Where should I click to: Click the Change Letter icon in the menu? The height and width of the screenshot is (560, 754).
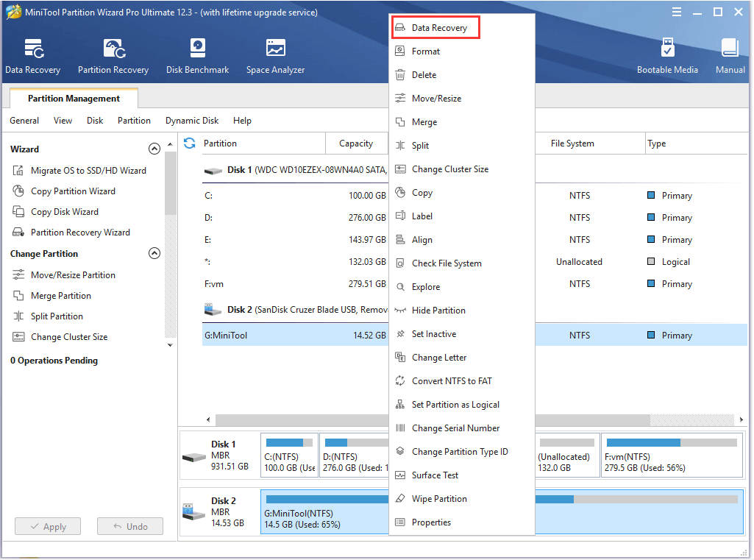point(400,358)
